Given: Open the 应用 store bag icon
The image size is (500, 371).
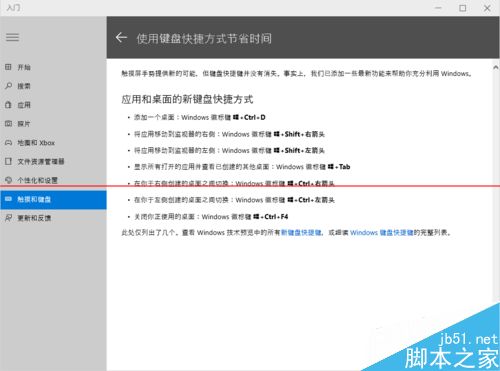Looking at the screenshot, I should (9, 105).
